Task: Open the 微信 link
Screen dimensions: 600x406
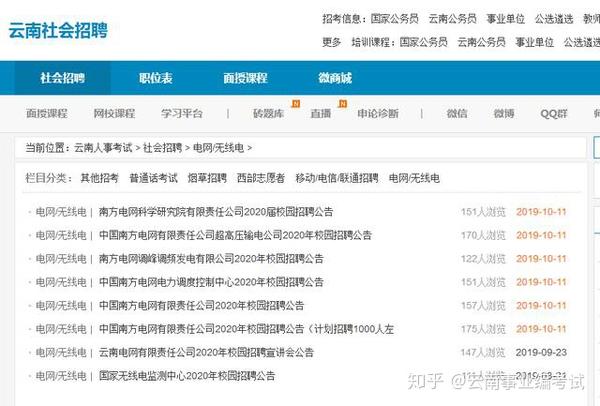Action: pos(457,113)
